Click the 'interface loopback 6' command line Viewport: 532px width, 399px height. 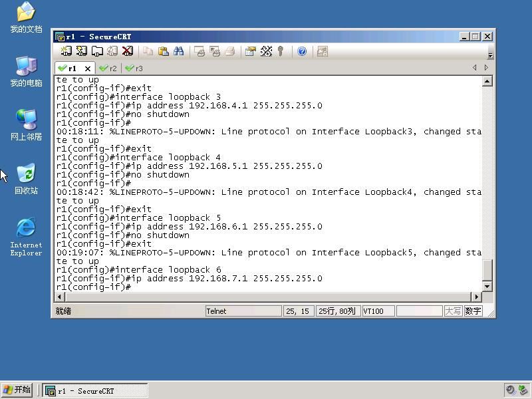point(139,270)
